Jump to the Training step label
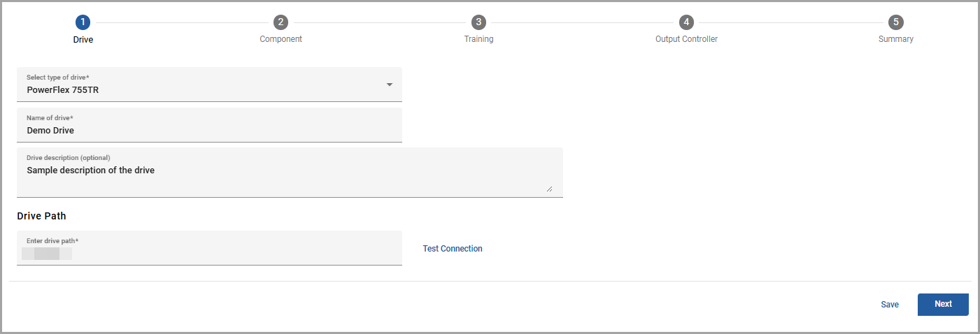 pos(478,39)
